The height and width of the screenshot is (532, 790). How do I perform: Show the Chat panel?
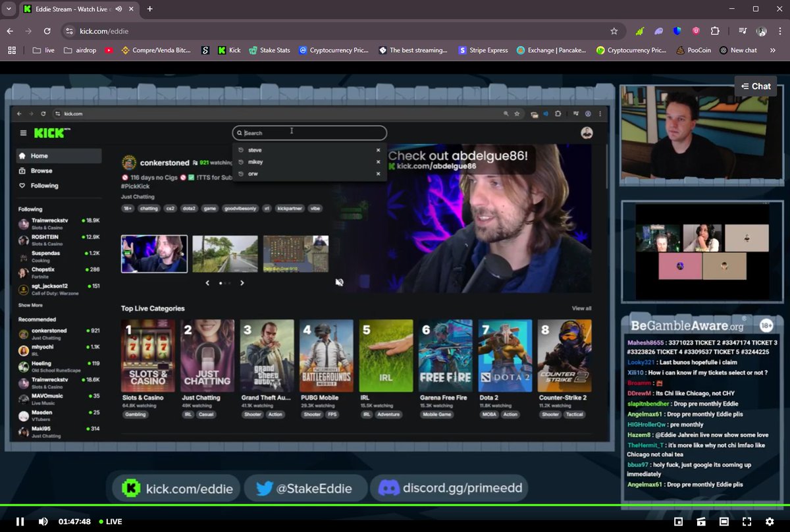[x=756, y=86]
